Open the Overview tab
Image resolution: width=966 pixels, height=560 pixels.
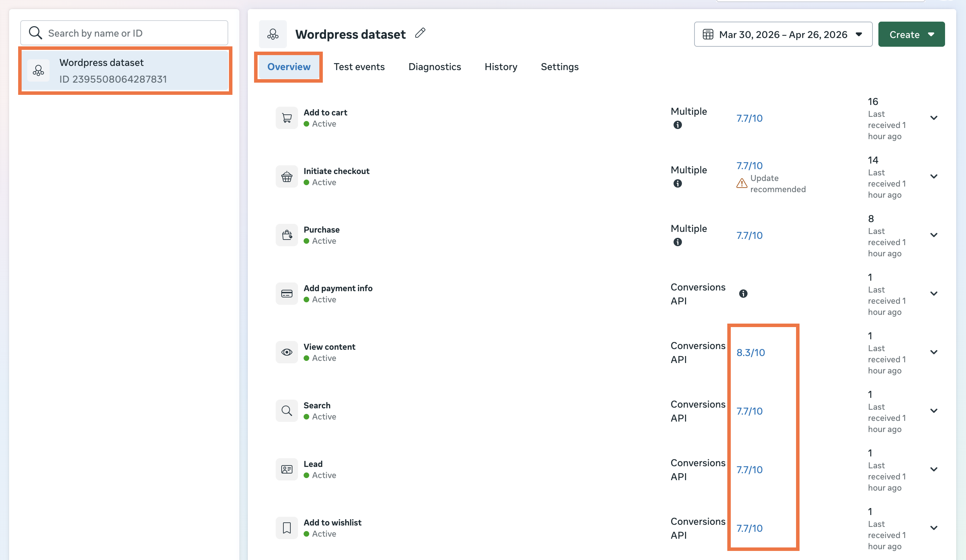[289, 67]
